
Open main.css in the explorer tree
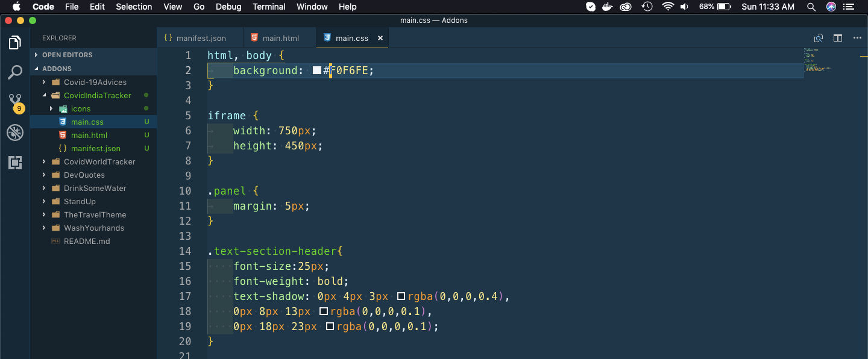tap(93, 122)
